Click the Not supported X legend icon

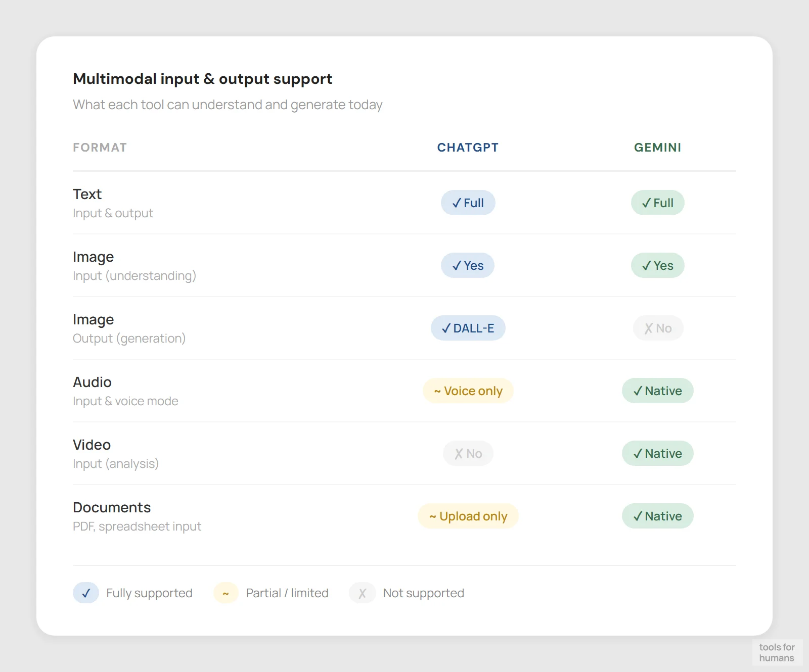tap(362, 593)
